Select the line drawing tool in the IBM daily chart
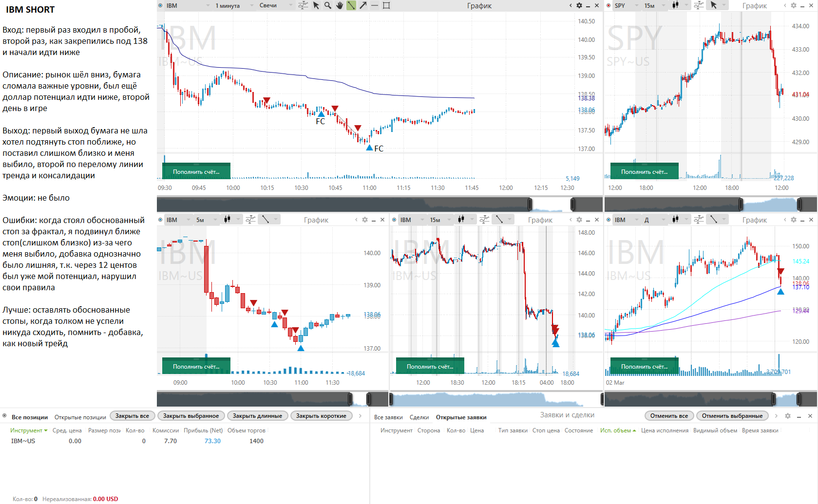 click(x=713, y=220)
